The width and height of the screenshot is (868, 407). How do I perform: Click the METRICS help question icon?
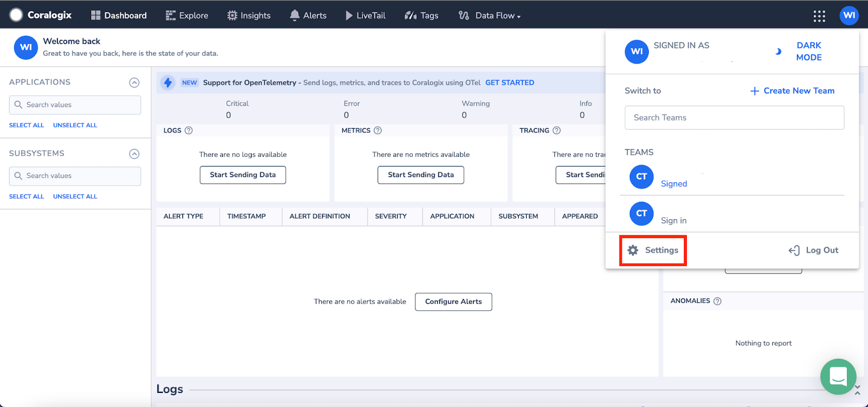pyautogui.click(x=378, y=130)
